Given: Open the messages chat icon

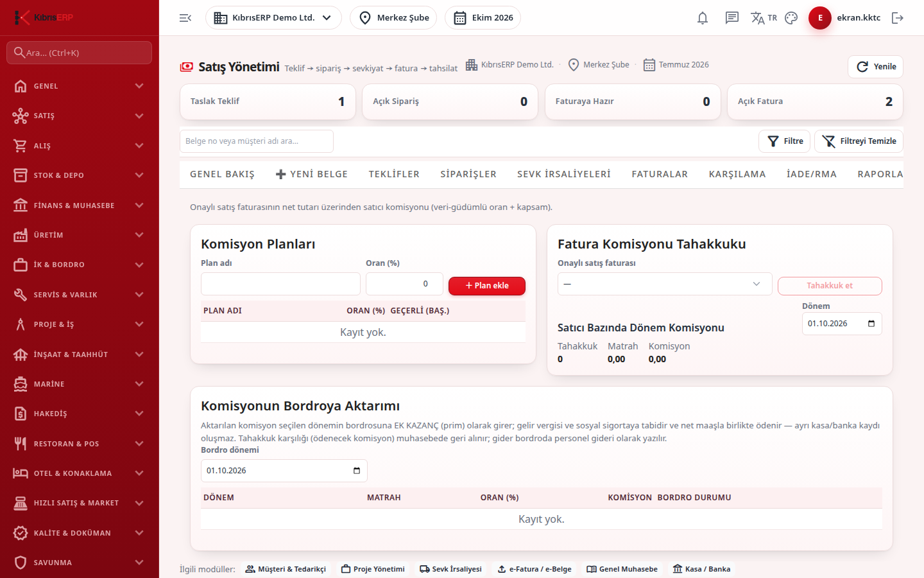Looking at the screenshot, I should point(732,18).
